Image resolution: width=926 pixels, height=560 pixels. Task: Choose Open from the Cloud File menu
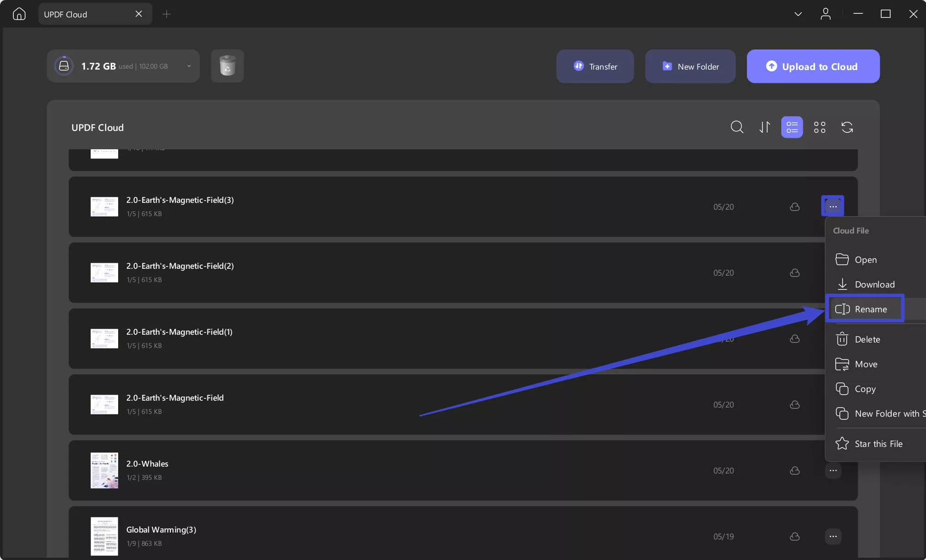(x=876, y=260)
